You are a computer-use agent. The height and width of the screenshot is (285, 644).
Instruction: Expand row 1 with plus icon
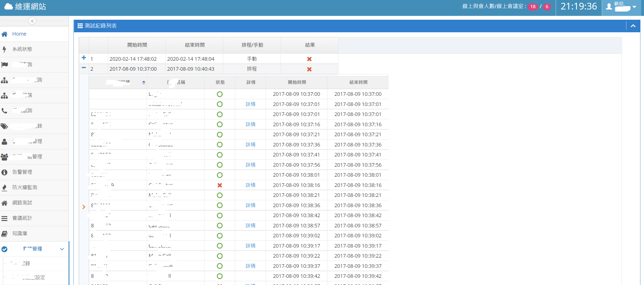click(84, 58)
